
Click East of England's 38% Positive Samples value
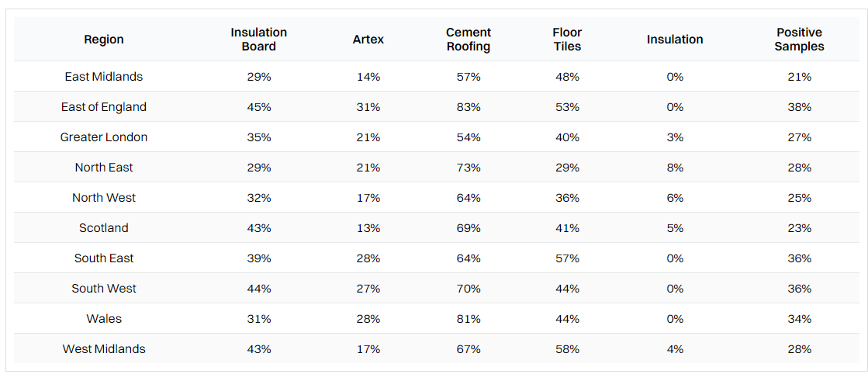pyautogui.click(x=800, y=107)
